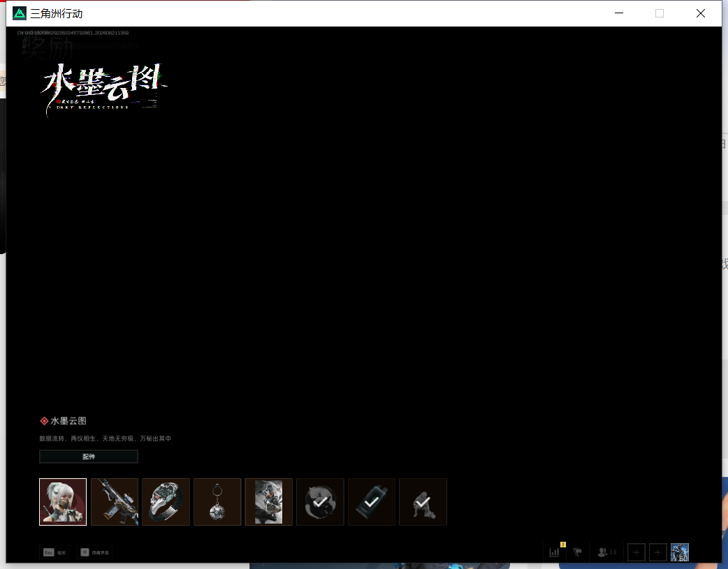Click the 水墨云图 bundle title text
Viewport: 728px width, 569px height.
click(68, 421)
